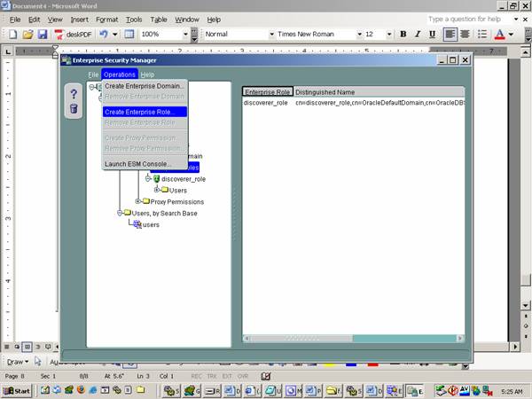The width and height of the screenshot is (532, 399).
Task: Click the Undo arrow icon
Action: point(104,34)
